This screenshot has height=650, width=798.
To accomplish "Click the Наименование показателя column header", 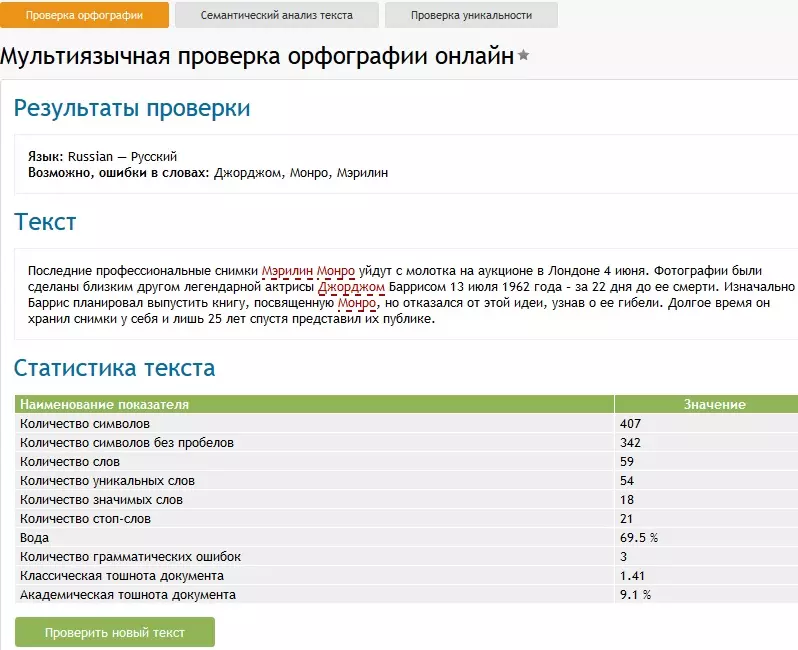I will point(315,404).
